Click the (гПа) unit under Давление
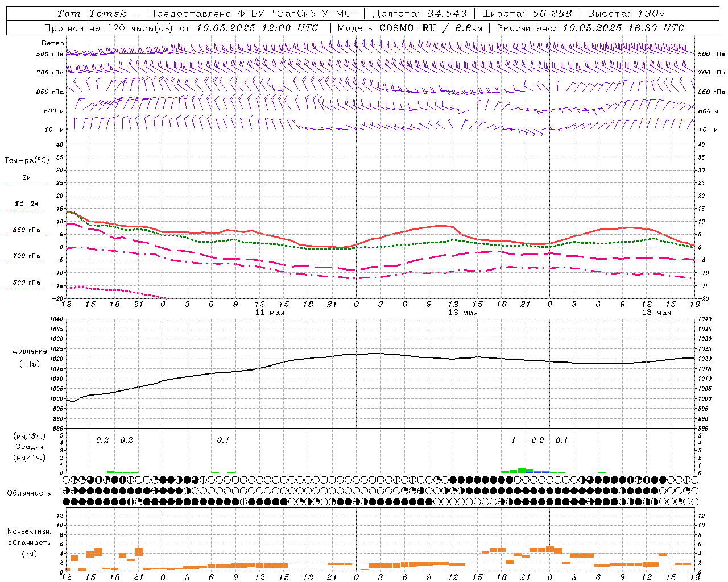The height and width of the screenshot is (582, 728). [x=30, y=364]
